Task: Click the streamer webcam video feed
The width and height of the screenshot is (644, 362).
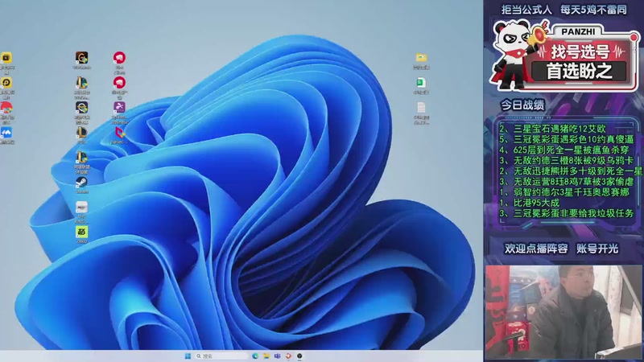Action: pyautogui.click(x=563, y=313)
